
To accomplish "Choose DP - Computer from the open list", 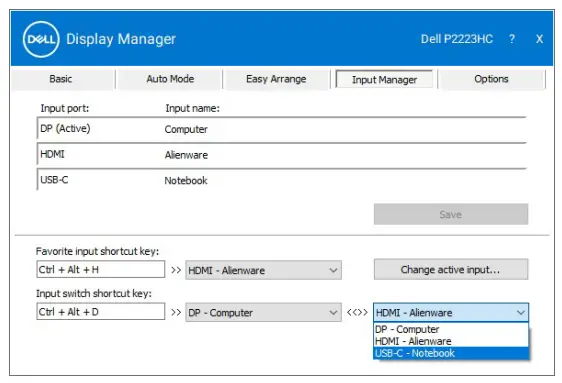I will [x=451, y=329].
